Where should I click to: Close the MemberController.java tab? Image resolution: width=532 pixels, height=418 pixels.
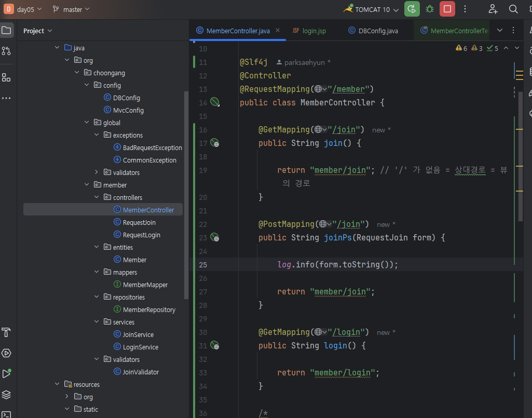pos(278,30)
